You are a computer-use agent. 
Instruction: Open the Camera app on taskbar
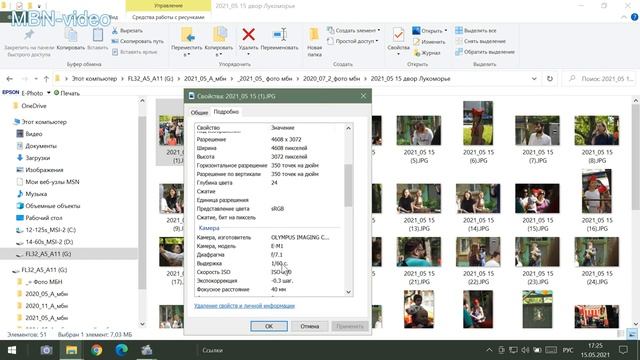click(46, 350)
